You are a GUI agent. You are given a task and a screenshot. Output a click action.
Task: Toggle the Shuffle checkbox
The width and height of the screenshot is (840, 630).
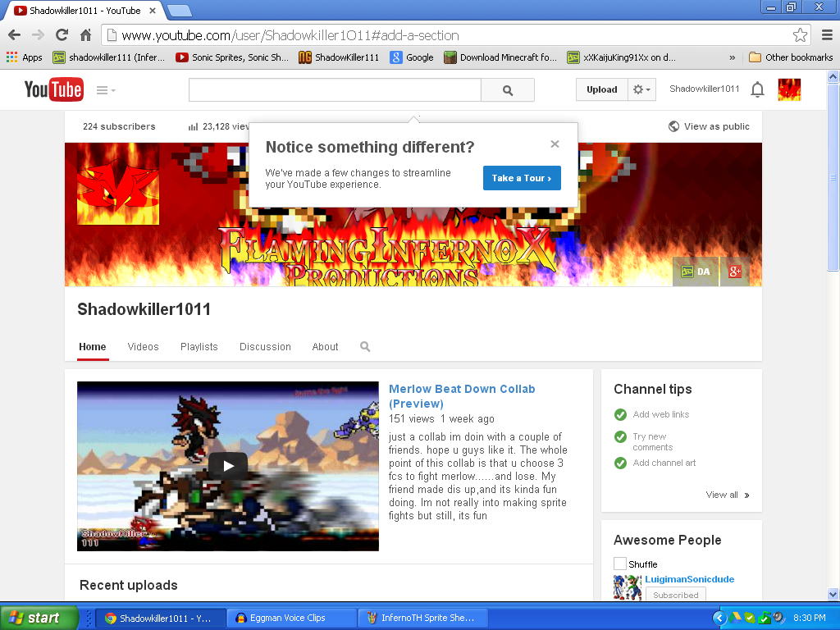coord(620,564)
